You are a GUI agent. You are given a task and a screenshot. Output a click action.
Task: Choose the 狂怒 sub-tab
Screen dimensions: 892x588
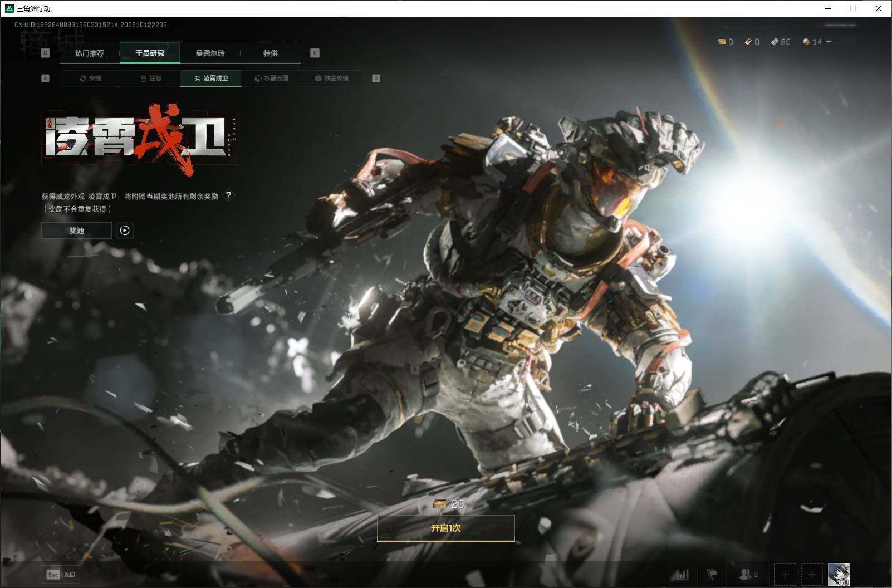point(150,79)
